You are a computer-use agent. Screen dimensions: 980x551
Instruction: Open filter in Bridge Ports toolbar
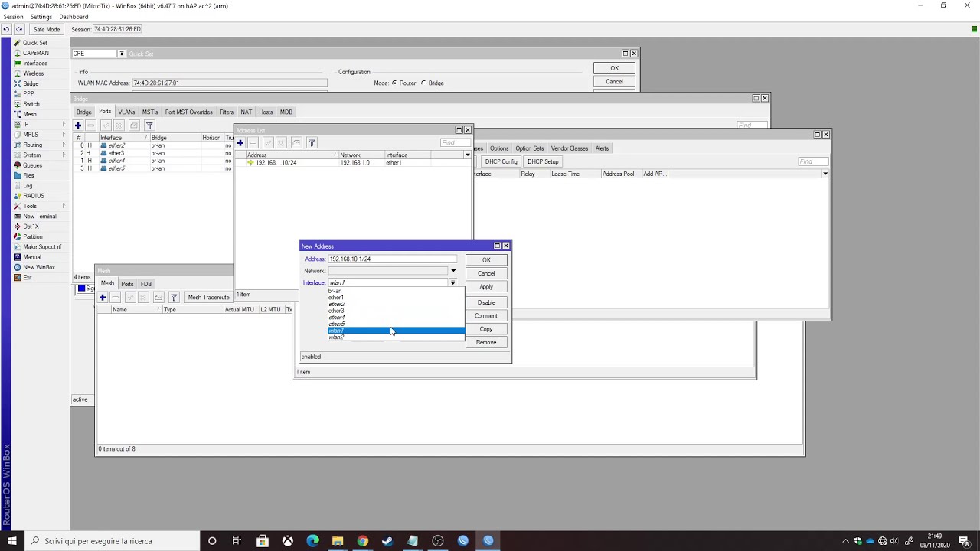click(x=149, y=126)
